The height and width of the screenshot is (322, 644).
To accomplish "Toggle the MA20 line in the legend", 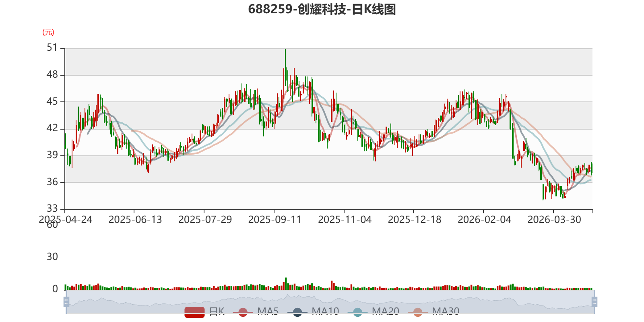I will tap(373, 312).
